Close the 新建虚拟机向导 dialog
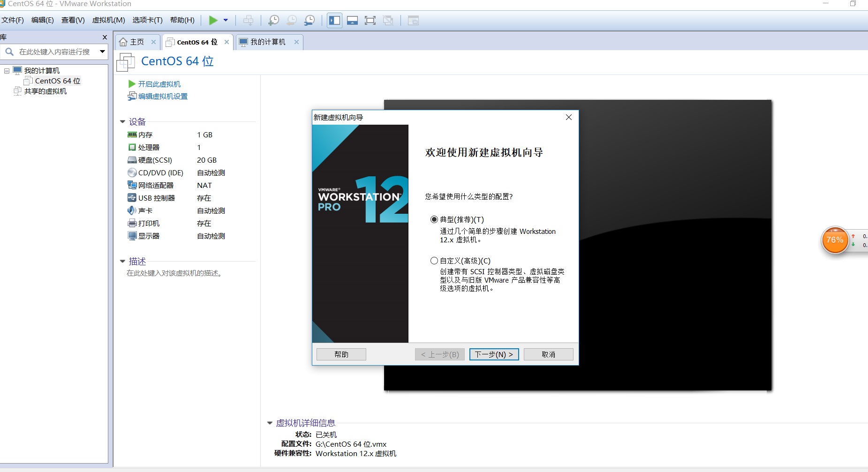The height and width of the screenshot is (472, 868). [x=569, y=117]
